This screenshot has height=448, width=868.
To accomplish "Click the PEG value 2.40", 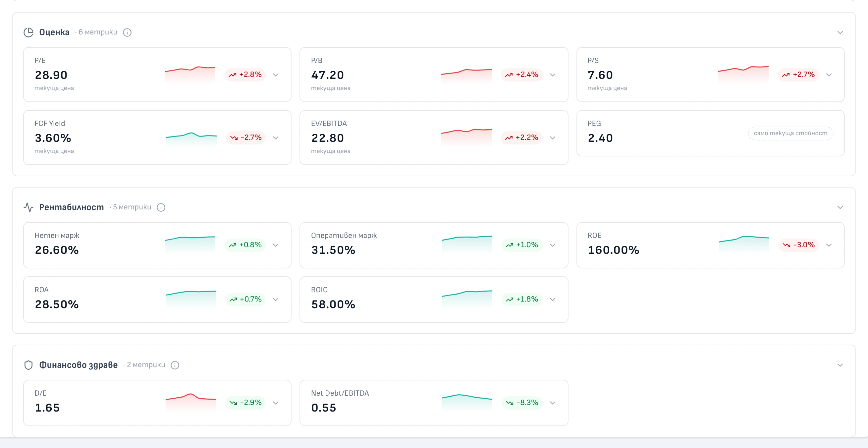I will [x=600, y=138].
